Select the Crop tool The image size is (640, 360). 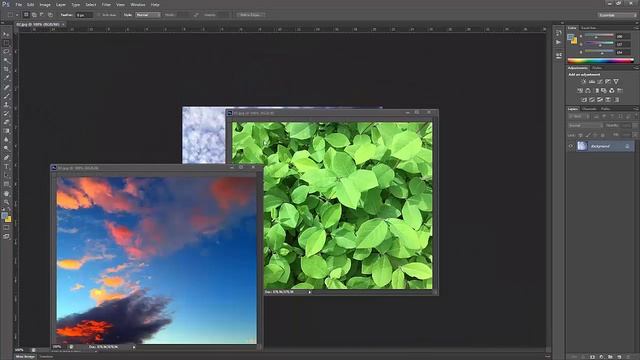point(6,69)
